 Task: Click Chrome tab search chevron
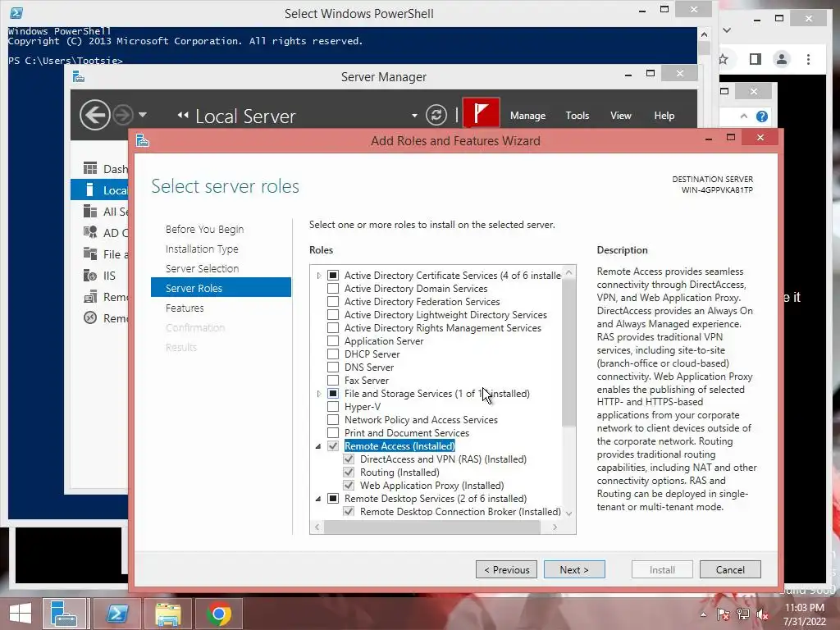tap(727, 30)
